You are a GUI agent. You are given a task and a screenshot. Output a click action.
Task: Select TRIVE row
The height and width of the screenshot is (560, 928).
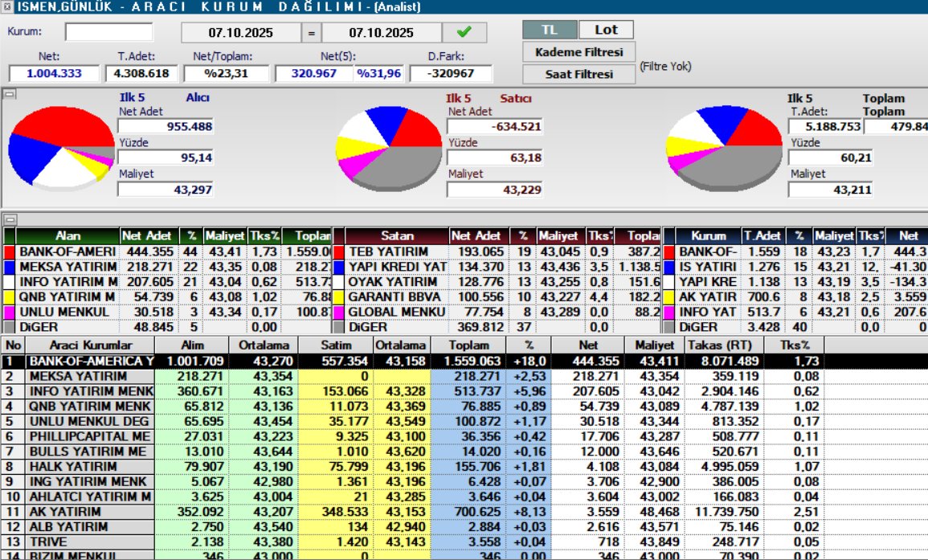click(464, 542)
